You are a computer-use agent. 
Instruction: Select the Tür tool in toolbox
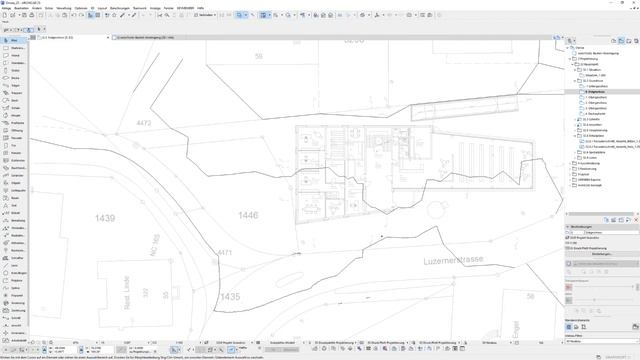tap(13, 145)
